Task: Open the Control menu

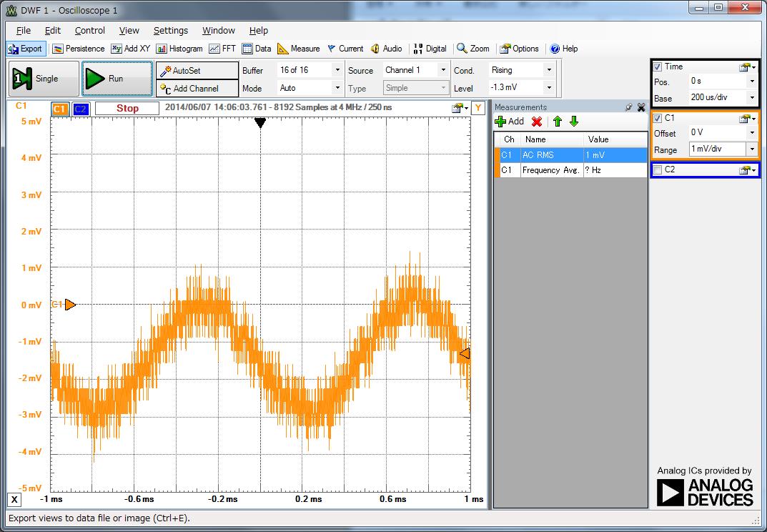Action: click(89, 30)
